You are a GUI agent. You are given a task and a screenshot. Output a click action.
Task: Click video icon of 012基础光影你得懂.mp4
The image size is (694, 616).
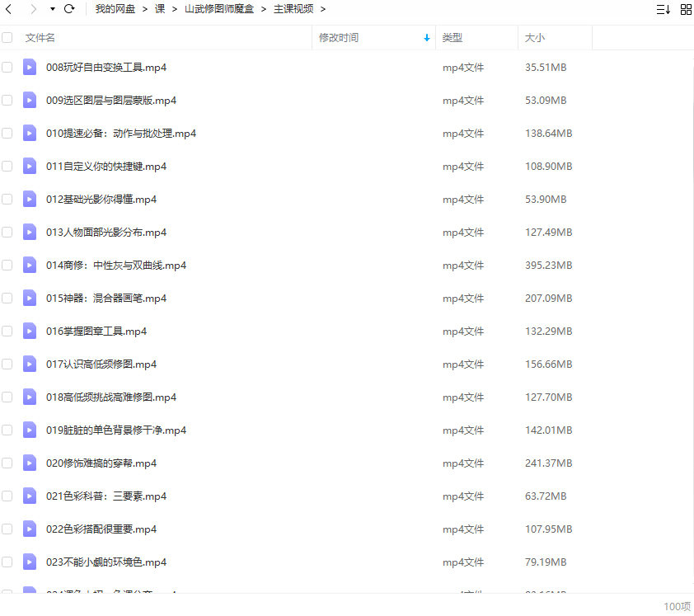(30, 200)
